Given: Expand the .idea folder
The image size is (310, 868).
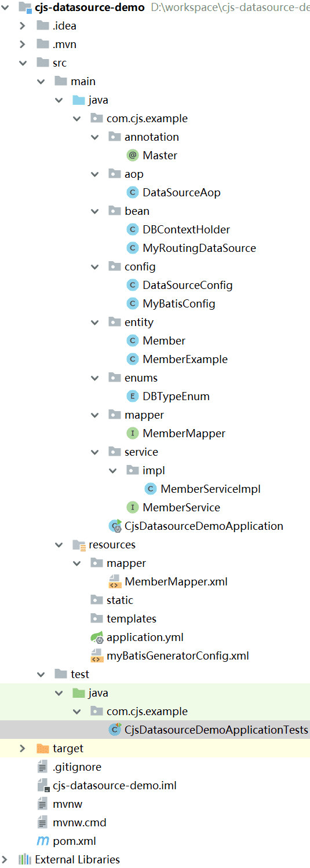Looking at the screenshot, I should (x=23, y=25).
